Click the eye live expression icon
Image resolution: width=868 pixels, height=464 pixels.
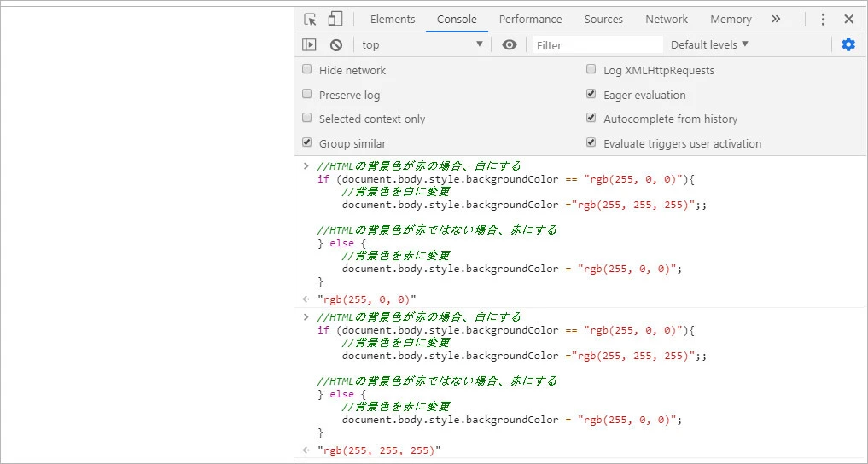click(x=510, y=45)
